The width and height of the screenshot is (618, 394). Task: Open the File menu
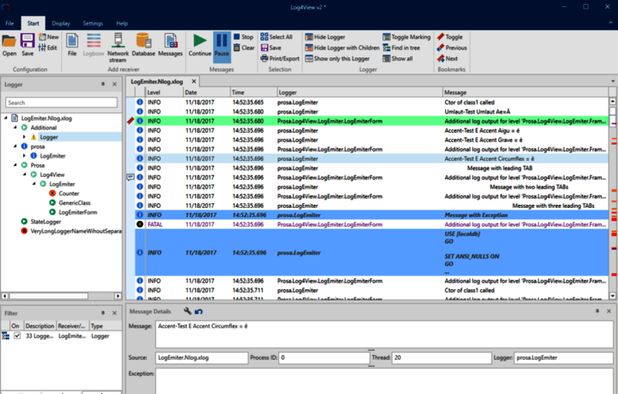(x=9, y=23)
